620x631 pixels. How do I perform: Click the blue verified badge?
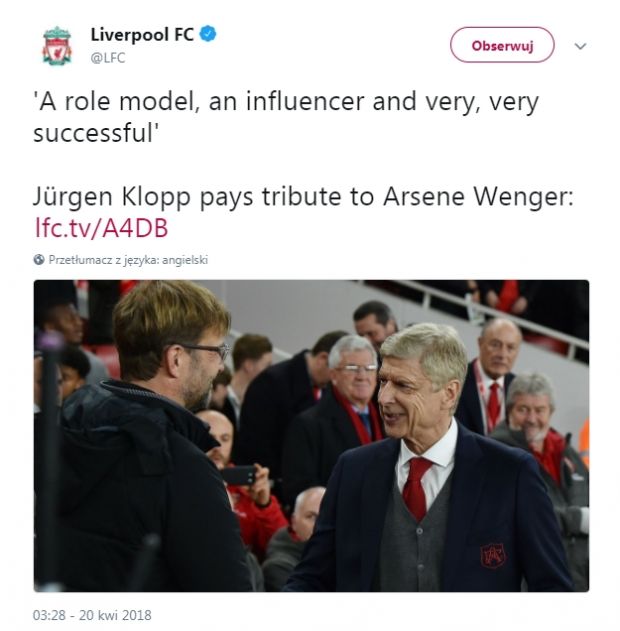pos(208,34)
